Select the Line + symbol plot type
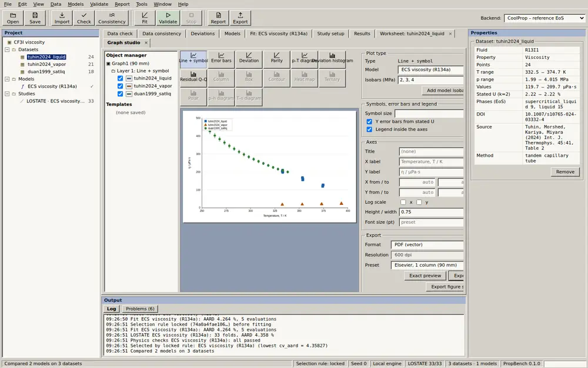The image size is (588, 368). pos(193,59)
